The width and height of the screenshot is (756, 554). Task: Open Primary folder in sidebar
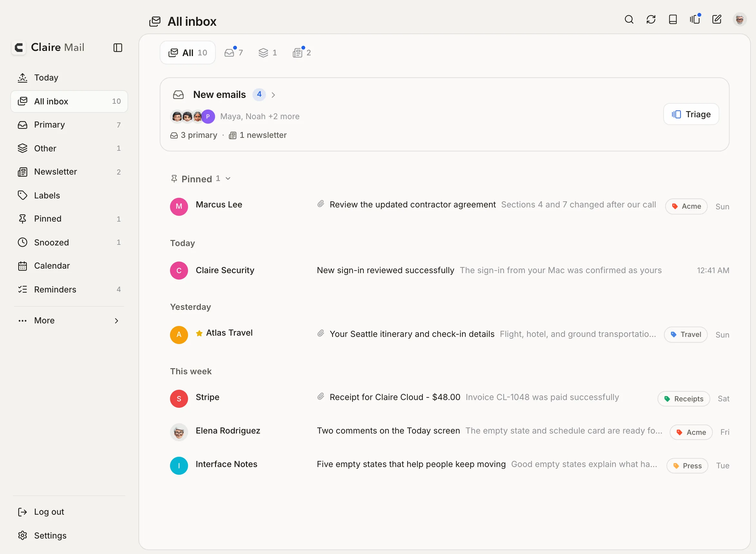tap(69, 125)
